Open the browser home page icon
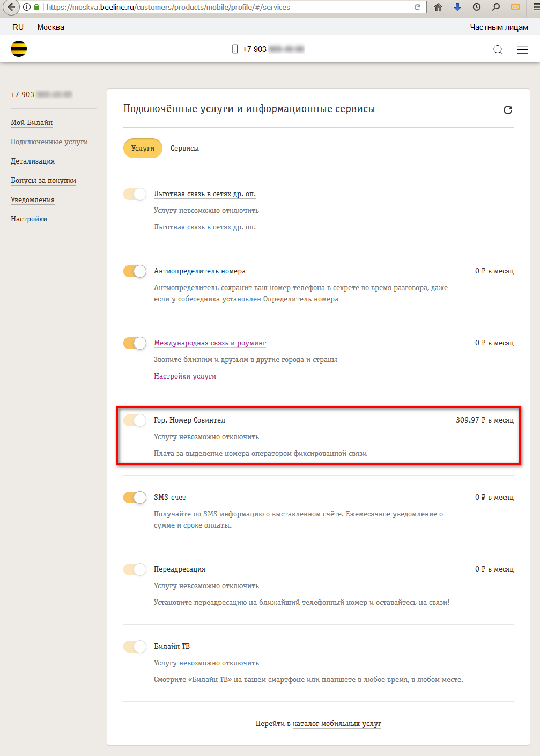 click(x=438, y=7)
